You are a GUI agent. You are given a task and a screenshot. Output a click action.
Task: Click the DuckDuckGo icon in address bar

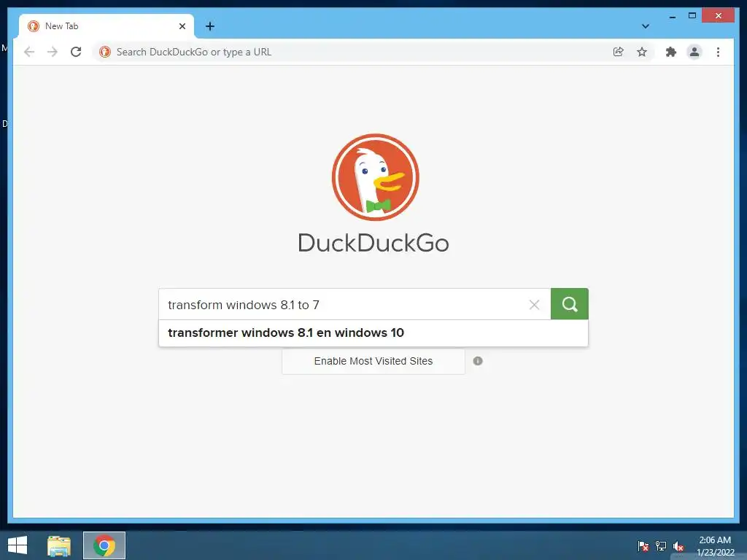(x=105, y=52)
